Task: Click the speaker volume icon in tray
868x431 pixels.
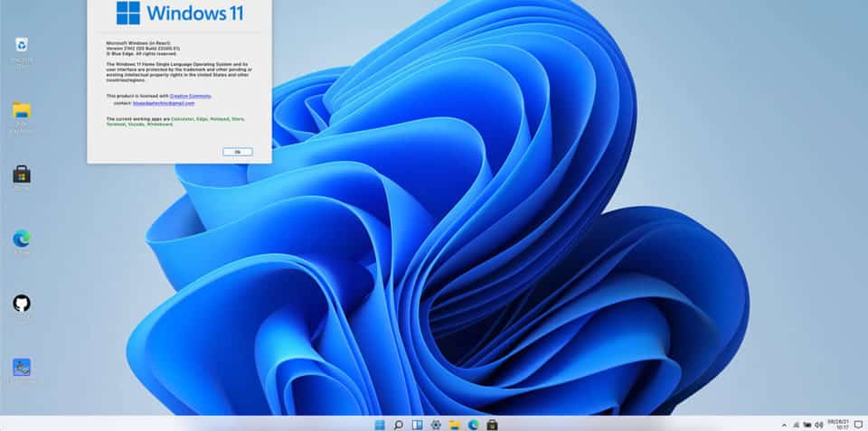Action: click(818, 424)
